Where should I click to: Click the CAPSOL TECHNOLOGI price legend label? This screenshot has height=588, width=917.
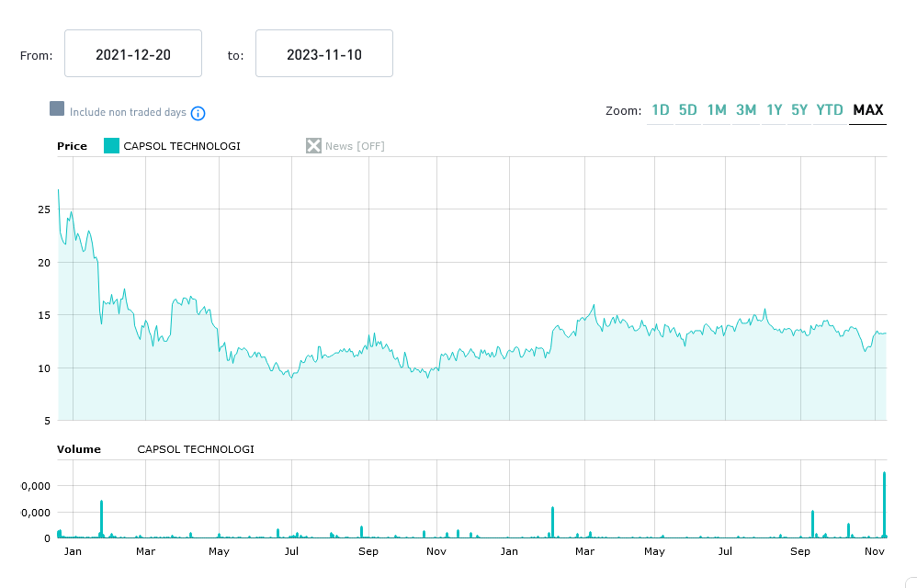click(182, 146)
